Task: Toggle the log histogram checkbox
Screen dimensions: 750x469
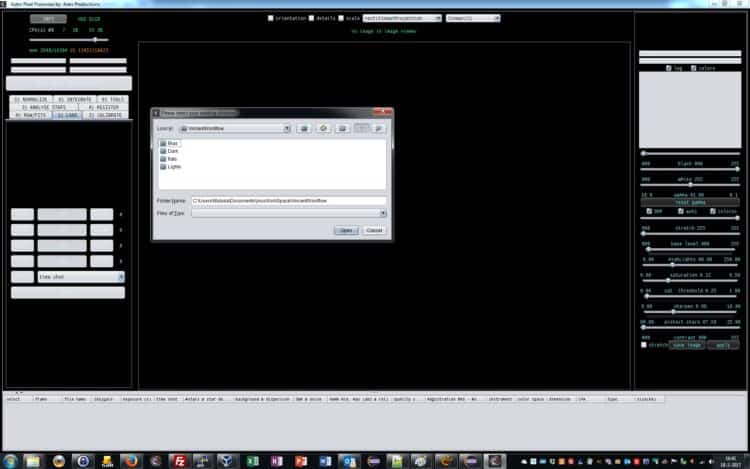Action: [x=669, y=68]
